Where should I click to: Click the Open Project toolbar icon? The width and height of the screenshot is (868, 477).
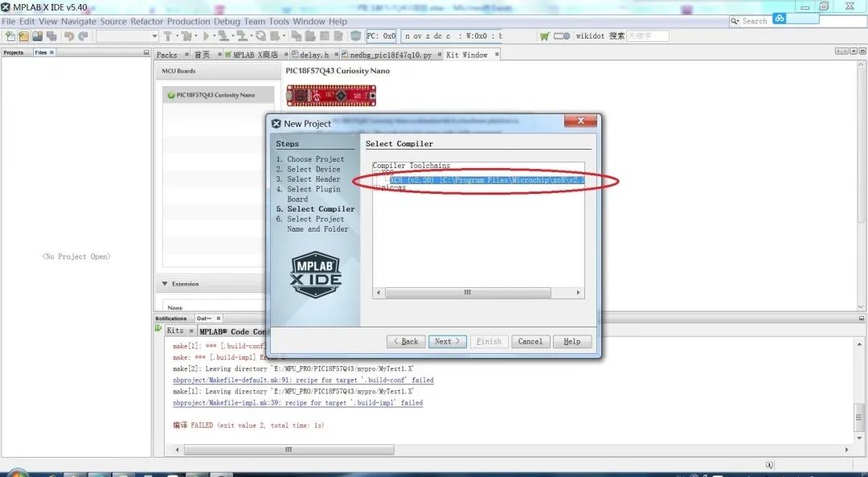pyautogui.click(x=38, y=36)
